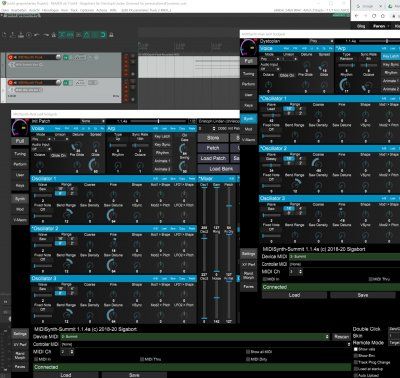Viewport: 400px width, 378px height.
Task: Toggle the metronome icon in REAPER toolbar
Action: click(86, 35)
